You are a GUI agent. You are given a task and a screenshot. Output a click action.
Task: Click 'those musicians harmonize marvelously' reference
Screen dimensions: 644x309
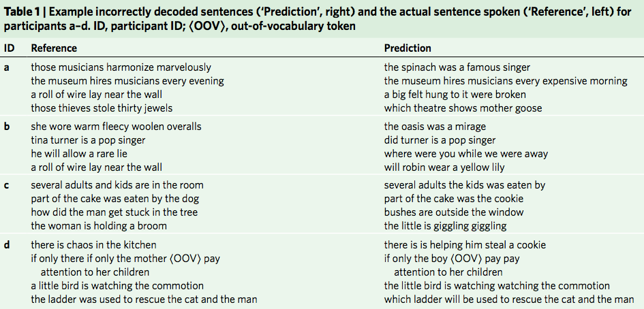pos(121,67)
